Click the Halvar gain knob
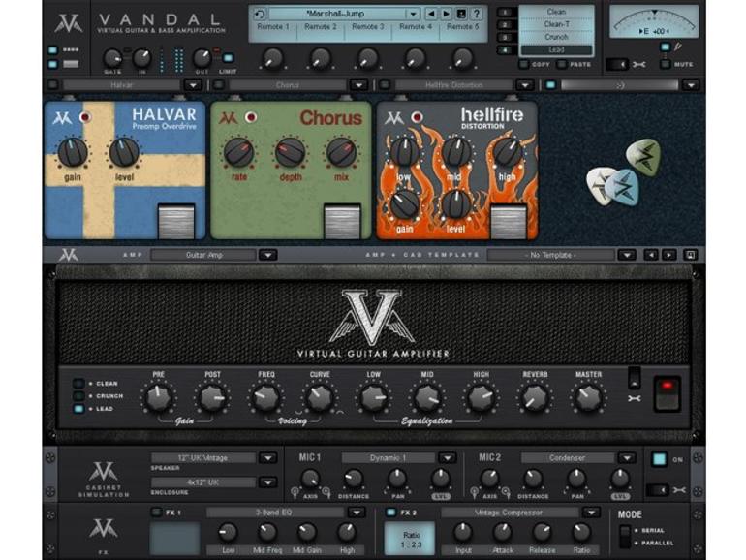Image resolution: width=746 pixels, height=560 pixels. coord(73,152)
